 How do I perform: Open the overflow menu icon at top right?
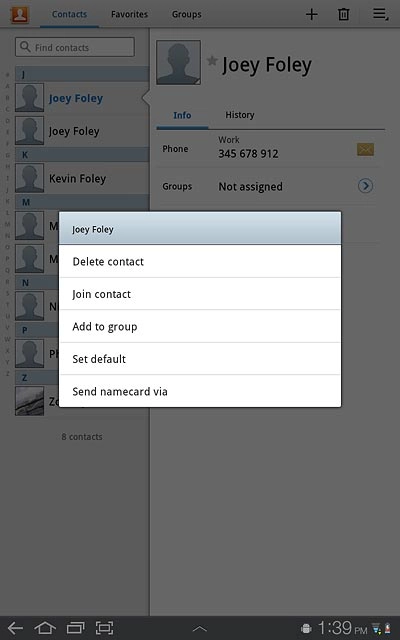tap(380, 14)
